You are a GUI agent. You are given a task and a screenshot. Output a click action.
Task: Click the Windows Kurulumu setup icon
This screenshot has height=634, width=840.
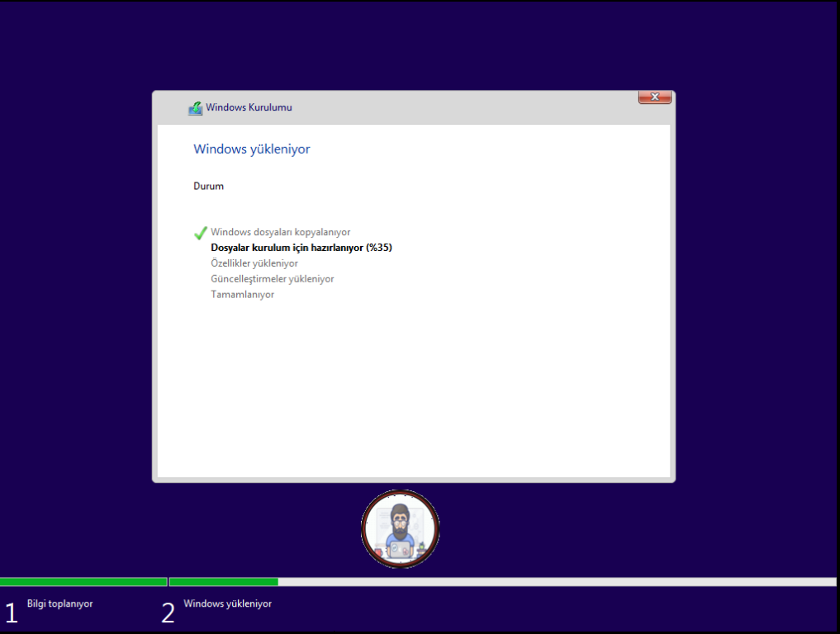coord(196,108)
